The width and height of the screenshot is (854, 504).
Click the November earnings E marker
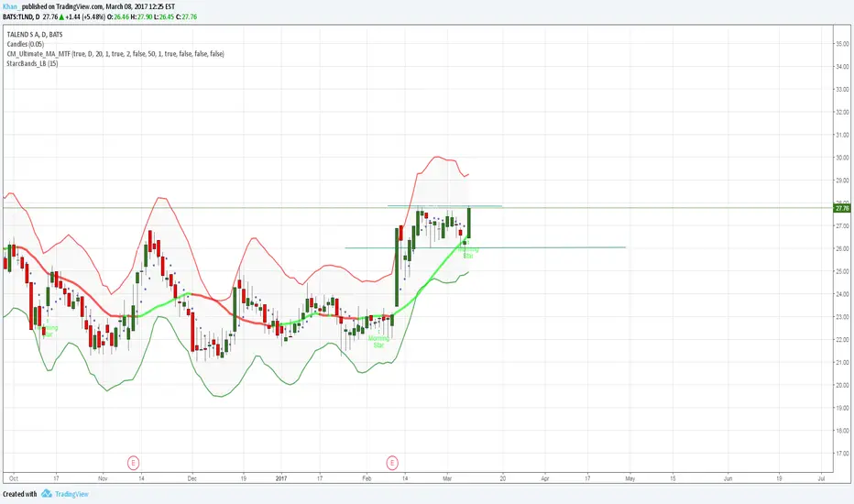point(134,463)
